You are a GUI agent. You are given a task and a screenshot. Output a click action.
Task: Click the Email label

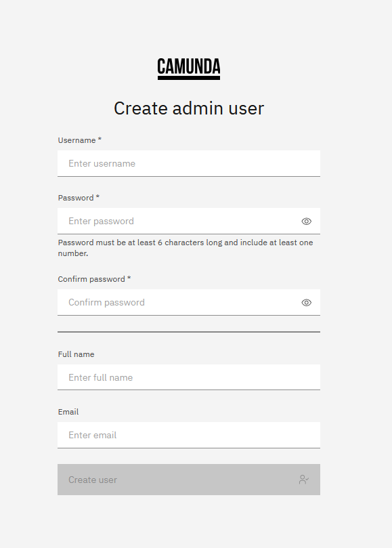point(68,412)
